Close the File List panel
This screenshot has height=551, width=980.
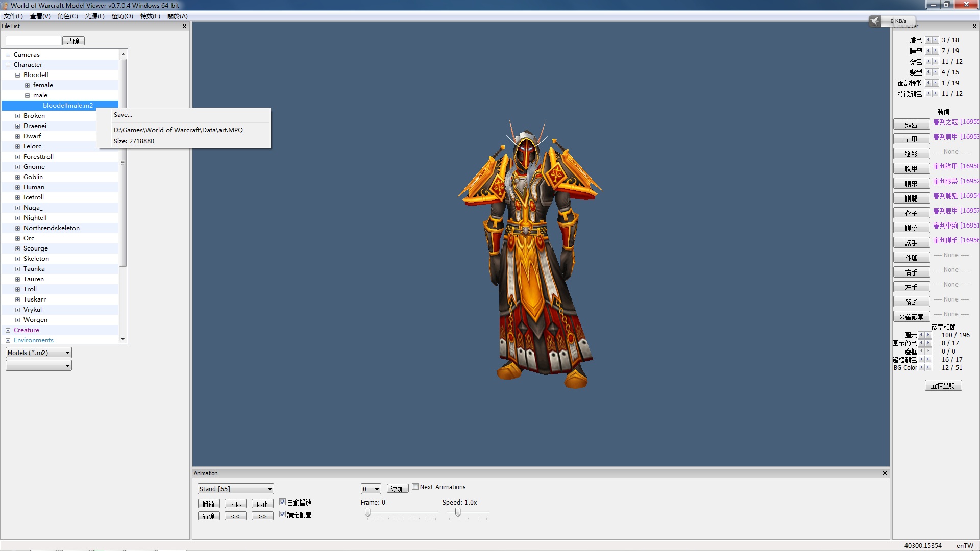184,26
